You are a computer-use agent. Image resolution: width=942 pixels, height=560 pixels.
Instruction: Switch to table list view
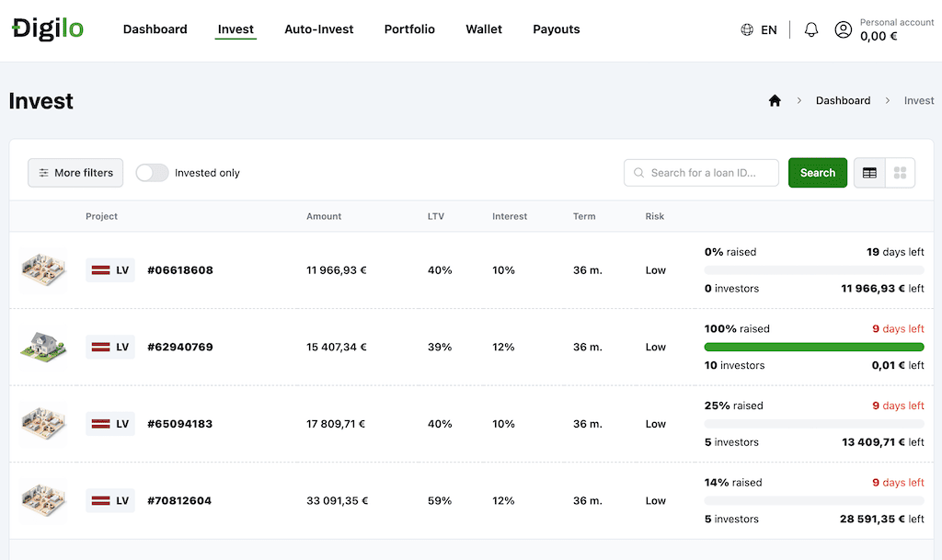869,173
